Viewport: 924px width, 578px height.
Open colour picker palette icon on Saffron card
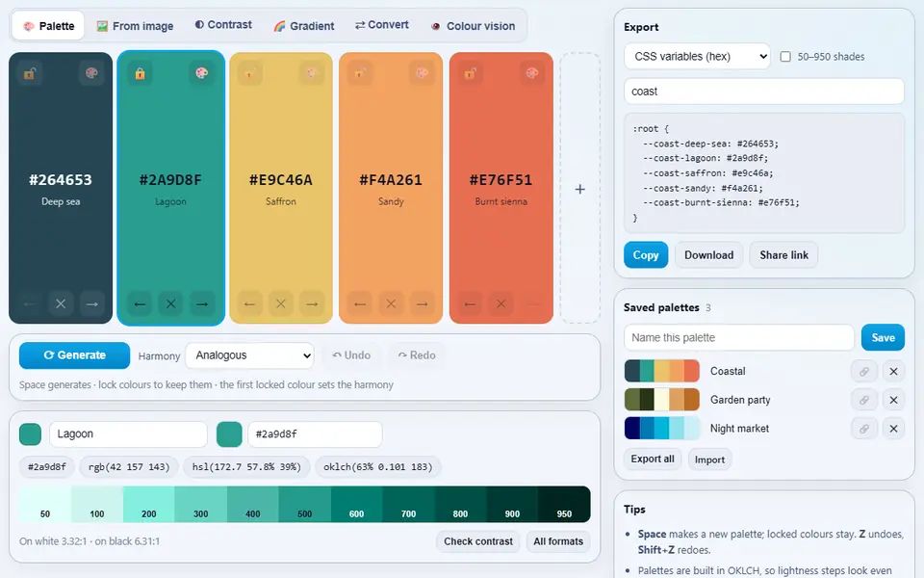[312, 73]
